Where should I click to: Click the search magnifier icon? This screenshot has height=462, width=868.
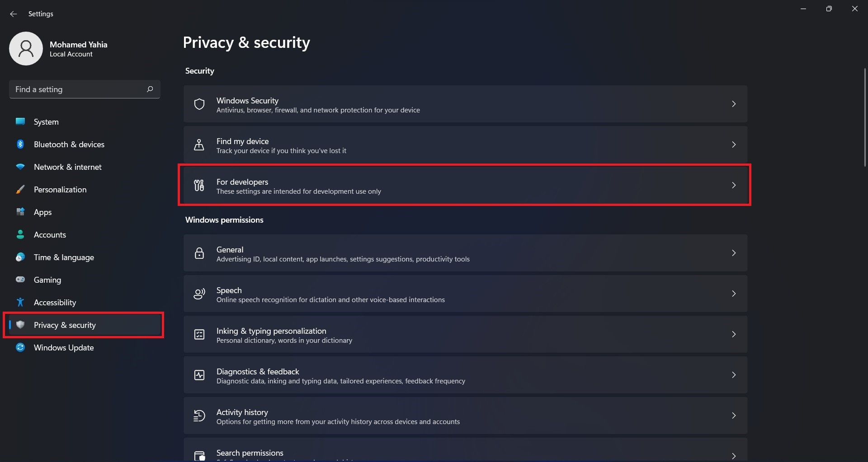[x=150, y=89]
